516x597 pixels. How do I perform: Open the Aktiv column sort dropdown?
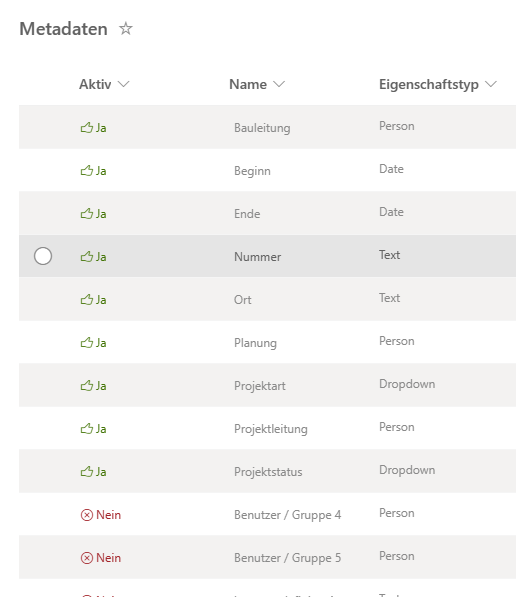123,84
